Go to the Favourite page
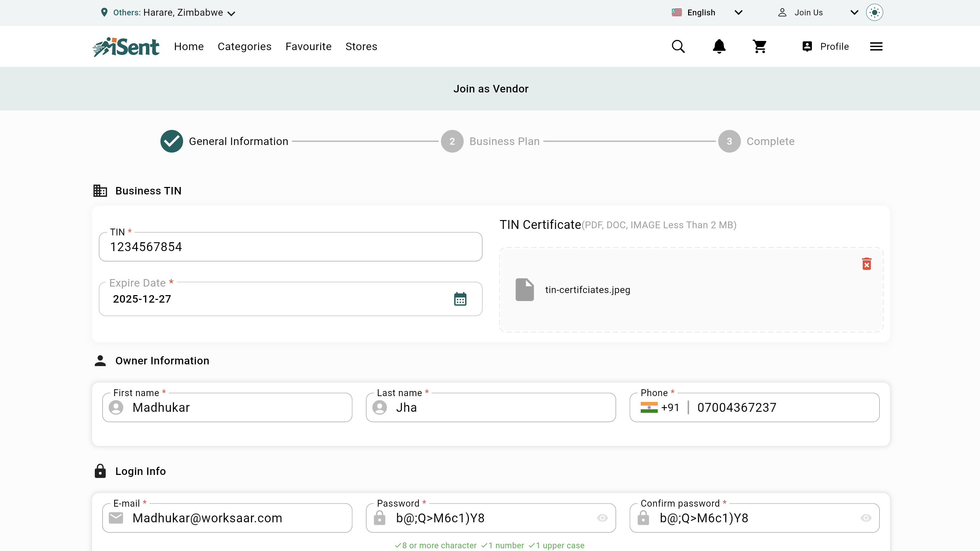This screenshot has width=980, height=551. pyautogui.click(x=308, y=46)
